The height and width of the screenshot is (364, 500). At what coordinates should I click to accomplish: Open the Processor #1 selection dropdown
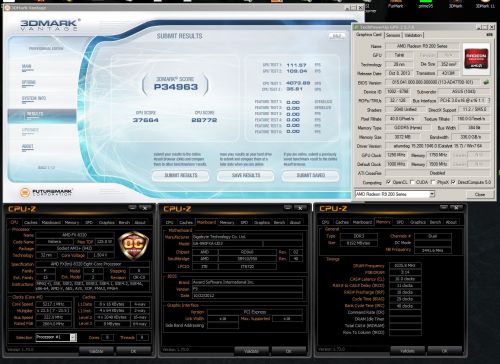click(x=73, y=337)
